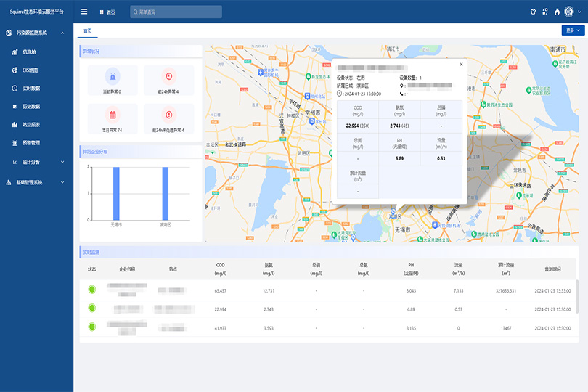
Task: Open 预警管理 in the sidebar
Action: click(30, 142)
